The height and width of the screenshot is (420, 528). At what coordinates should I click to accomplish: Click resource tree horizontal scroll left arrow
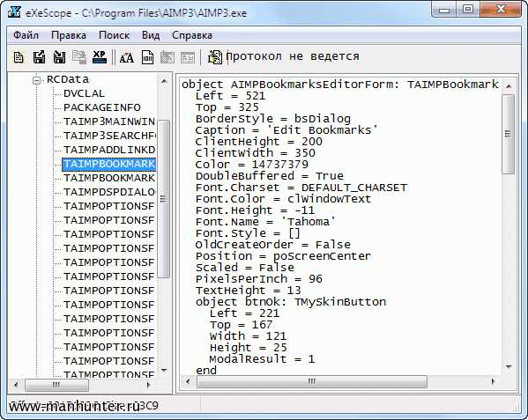point(16,385)
